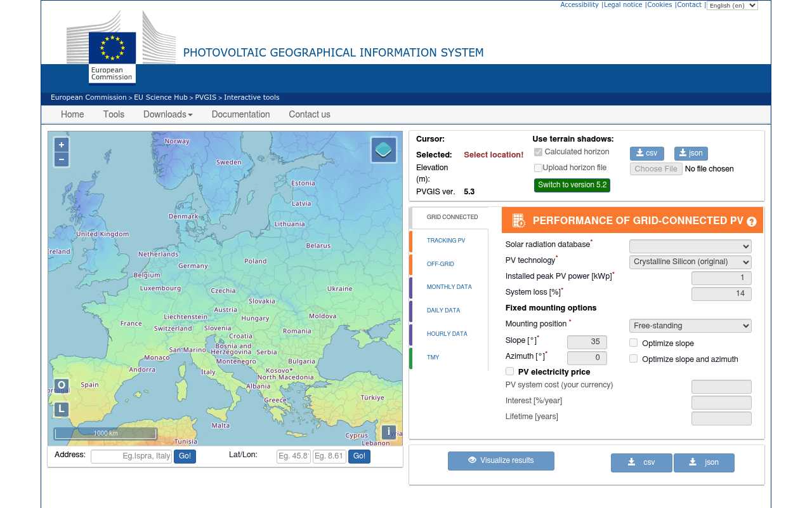Download horizon data as csv

647,153
